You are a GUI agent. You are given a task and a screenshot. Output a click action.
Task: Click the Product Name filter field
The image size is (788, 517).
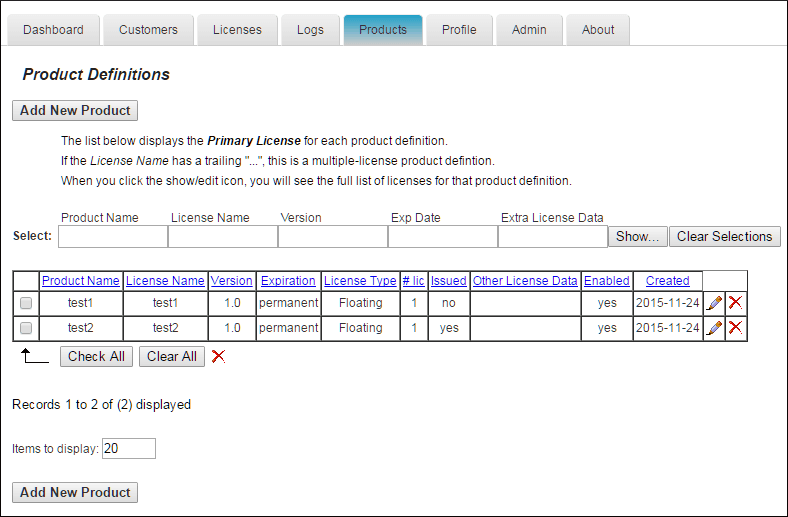pyautogui.click(x=112, y=237)
